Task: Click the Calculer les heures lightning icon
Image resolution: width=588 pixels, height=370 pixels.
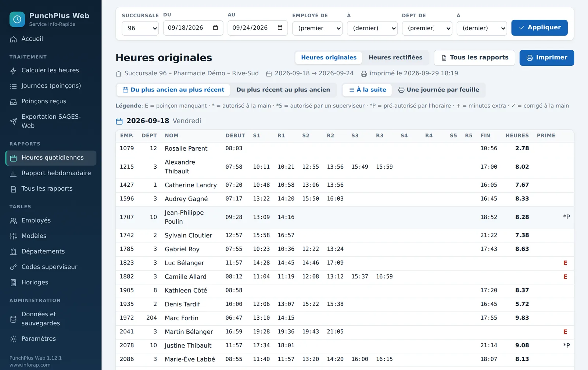Action: click(13, 71)
